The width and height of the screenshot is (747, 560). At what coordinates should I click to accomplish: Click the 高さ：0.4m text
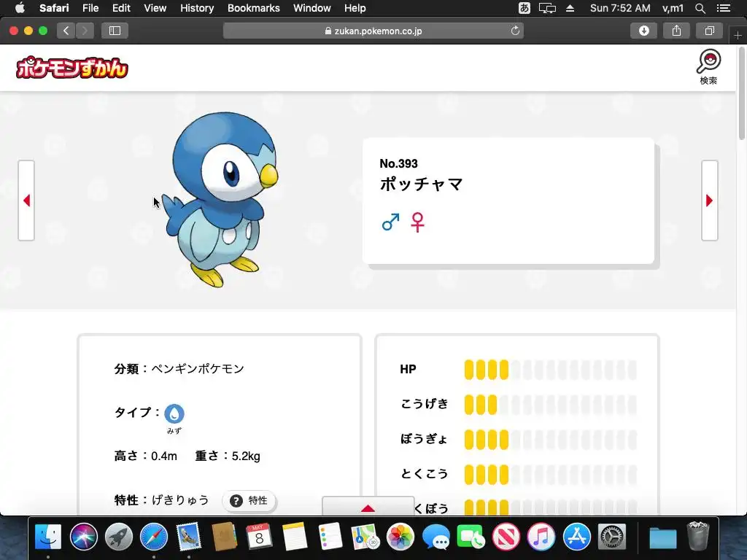point(145,456)
